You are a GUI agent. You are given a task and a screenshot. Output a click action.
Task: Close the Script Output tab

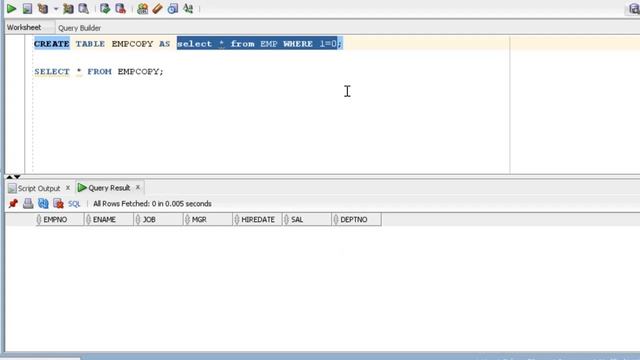[68, 188]
